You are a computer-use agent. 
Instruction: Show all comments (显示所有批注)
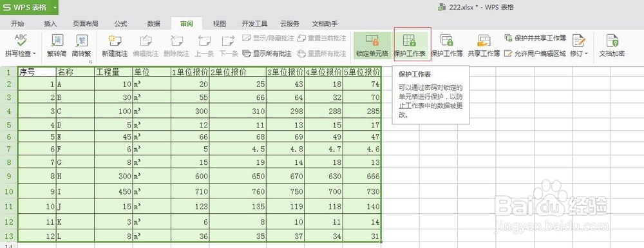pos(267,53)
